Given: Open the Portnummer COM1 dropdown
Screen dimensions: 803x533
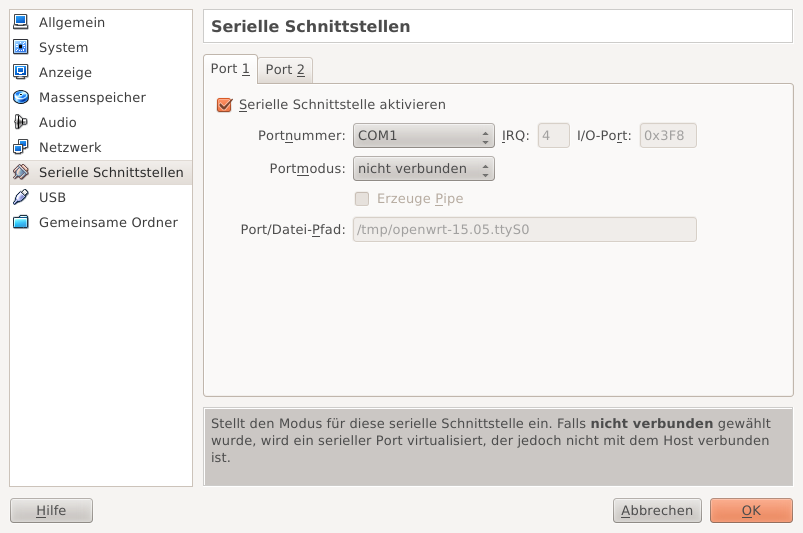Looking at the screenshot, I should pos(424,136).
